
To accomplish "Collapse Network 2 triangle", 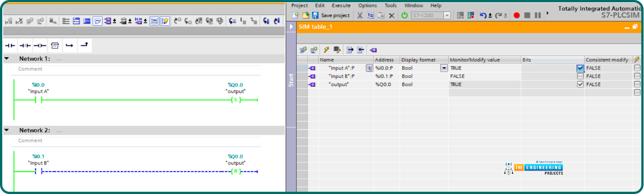I will 7,130.
